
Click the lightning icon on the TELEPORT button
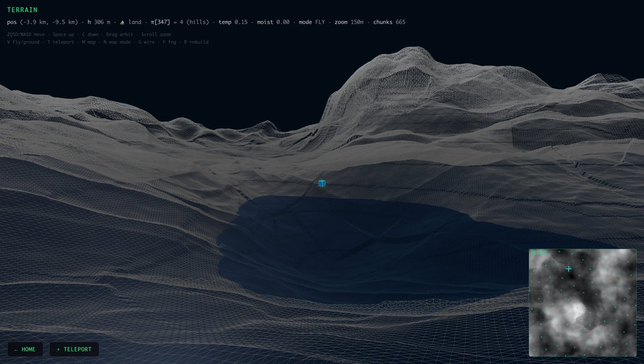tap(57, 349)
